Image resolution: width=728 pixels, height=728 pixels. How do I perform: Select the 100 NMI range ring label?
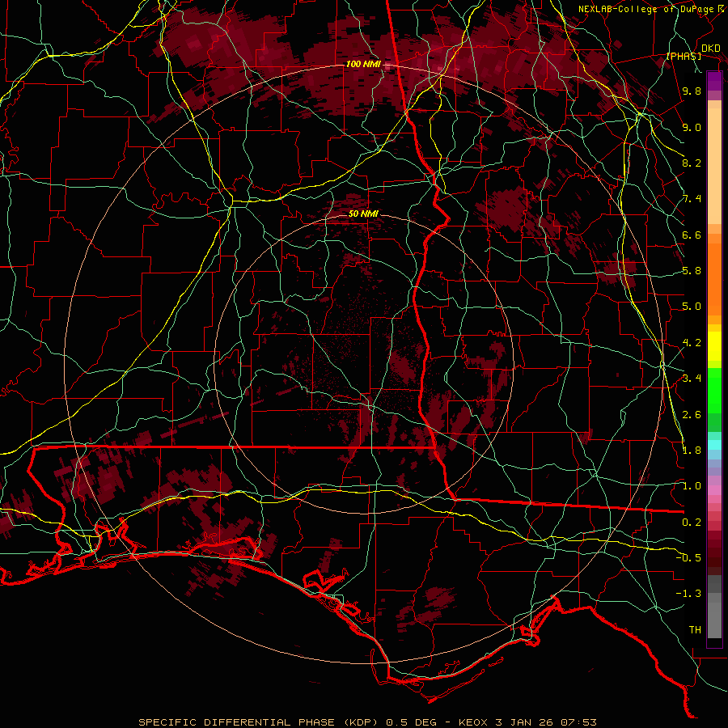pos(362,64)
